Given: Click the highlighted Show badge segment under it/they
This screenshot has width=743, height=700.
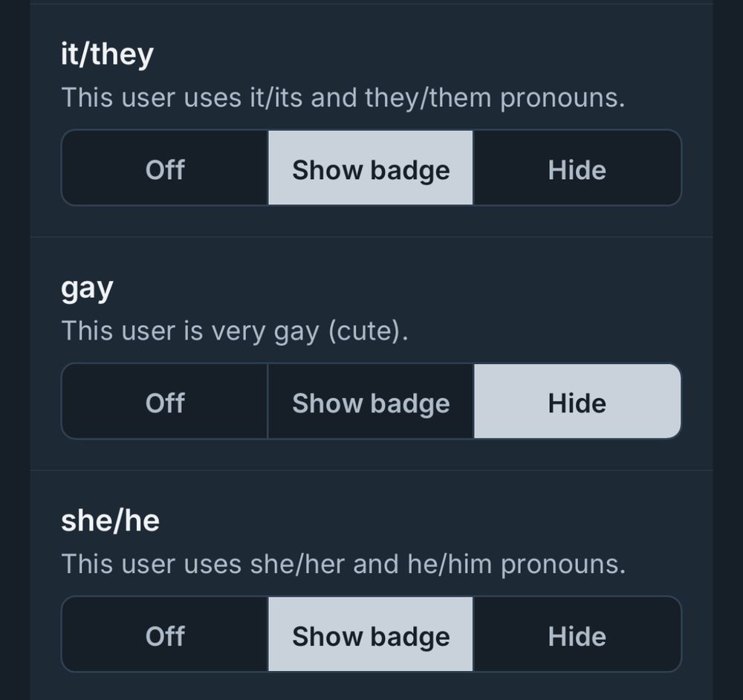Looking at the screenshot, I should point(370,169).
